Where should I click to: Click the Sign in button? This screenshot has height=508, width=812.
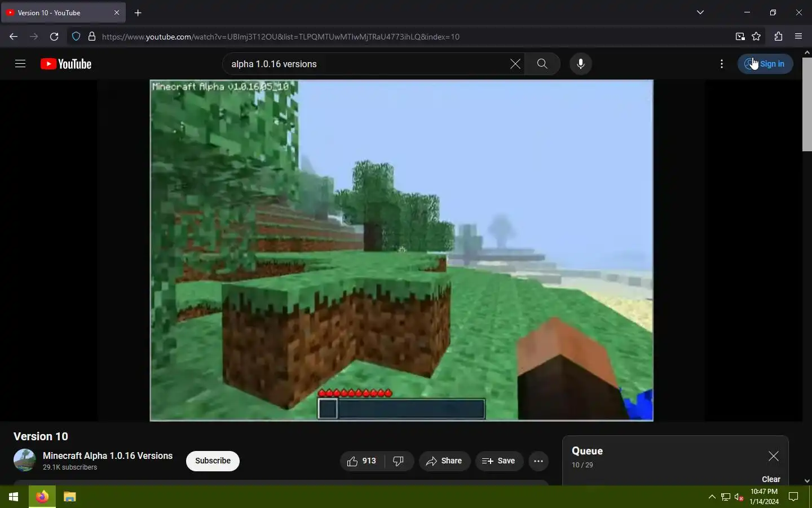click(x=765, y=64)
